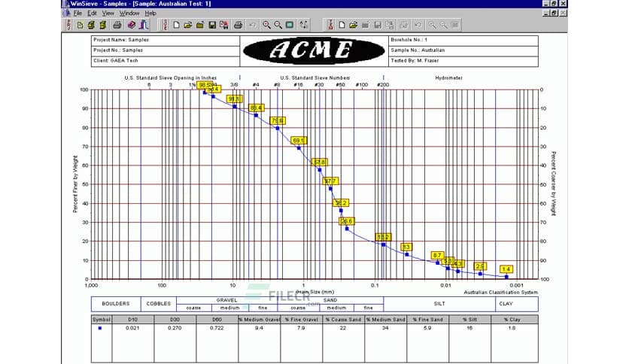Screen dimensions: 629x364
Task: Click the D10 value 0.021 cell
Action: click(x=132, y=328)
